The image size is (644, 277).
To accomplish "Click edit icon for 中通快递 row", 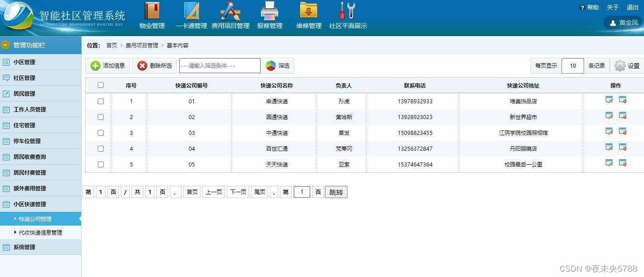I will (609, 131).
